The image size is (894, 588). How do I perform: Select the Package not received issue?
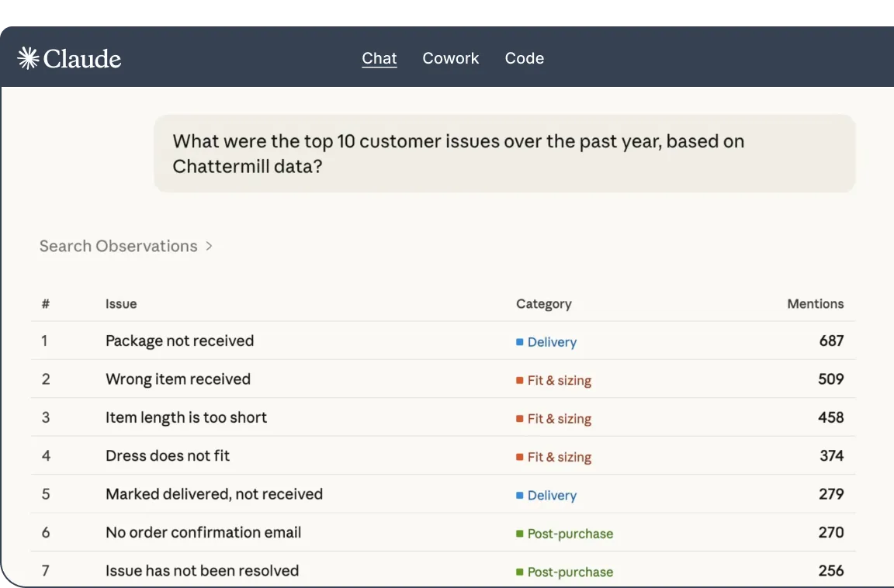tap(179, 341)
